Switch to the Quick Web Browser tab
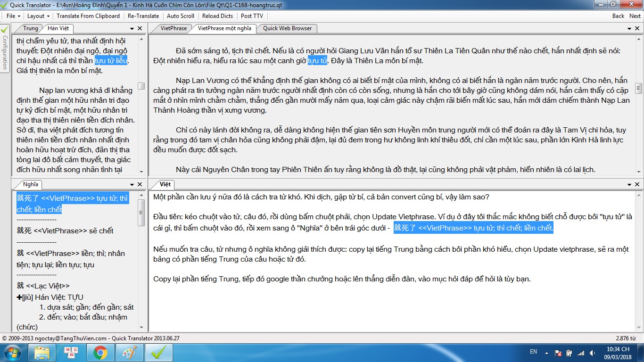The image size is (644, 362). (x=287, y=28)
